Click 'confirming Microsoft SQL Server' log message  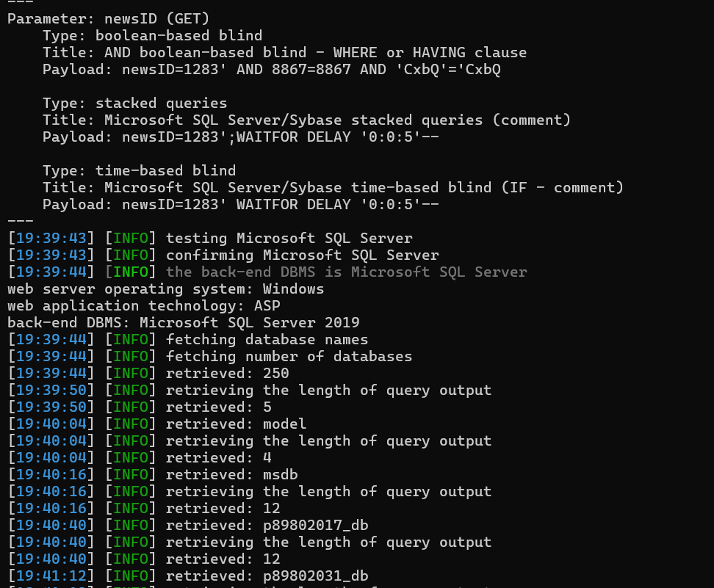(303, 255)
